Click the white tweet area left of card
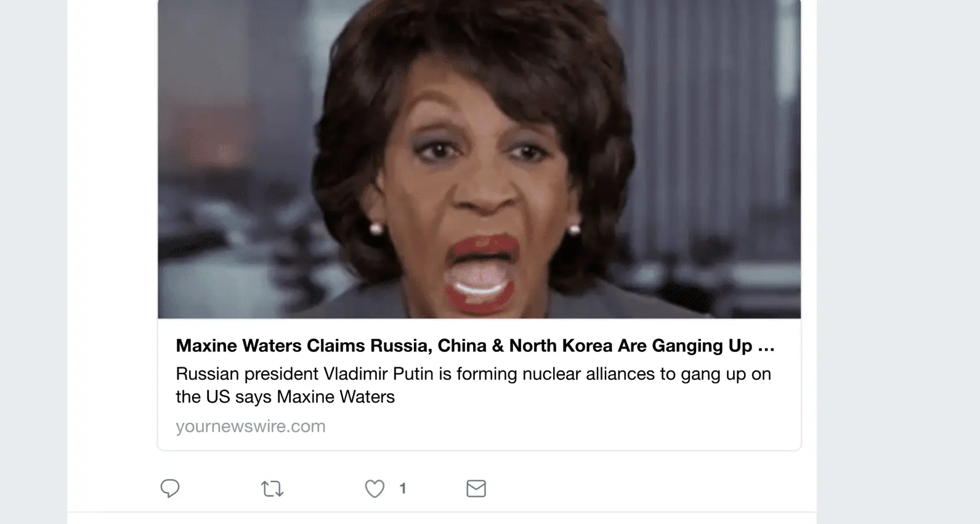Image resolution: width=980 pixels, height=524 pixels. [112, 247]
